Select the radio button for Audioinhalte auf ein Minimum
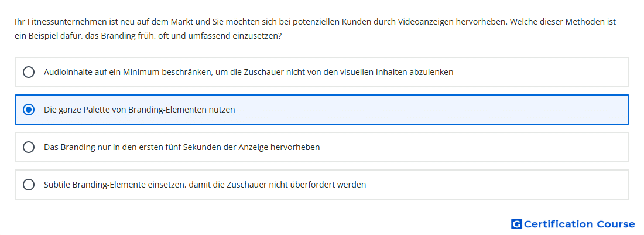Screen dimensions: 644x235 (x=29, y=72)
